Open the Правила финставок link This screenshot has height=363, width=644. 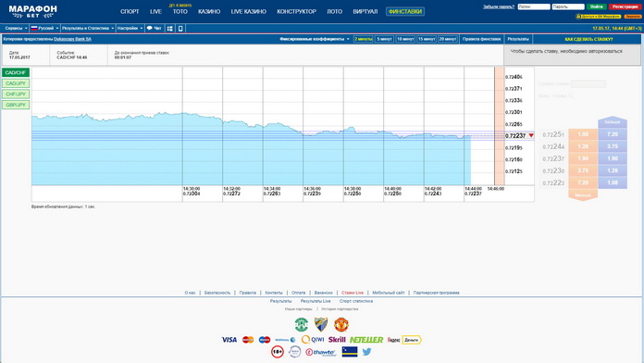481,39
